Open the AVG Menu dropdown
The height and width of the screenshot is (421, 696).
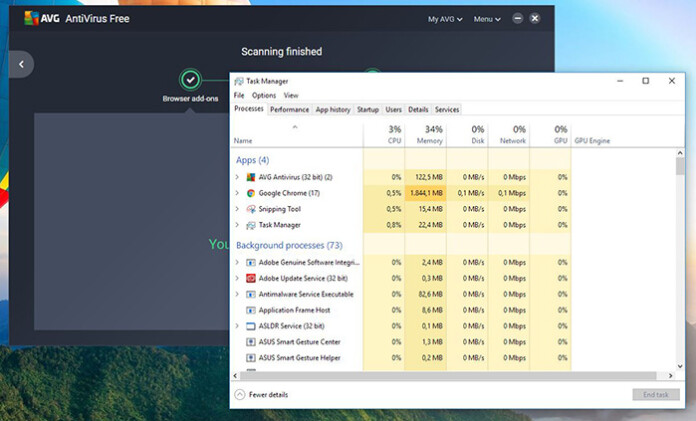[487, 19]
